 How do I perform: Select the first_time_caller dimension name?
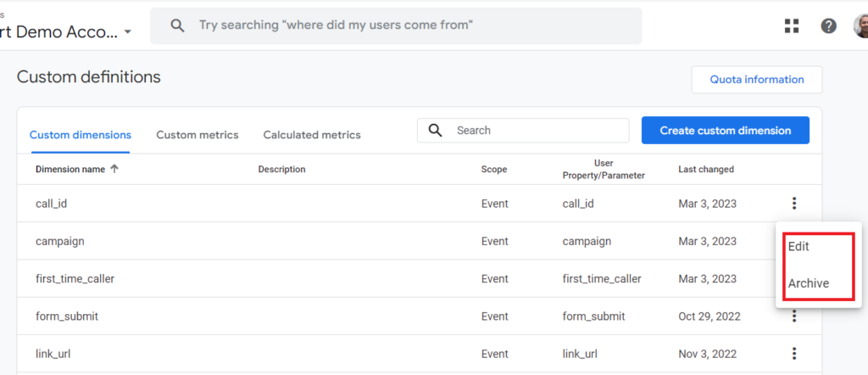click(x=75, y=278)
